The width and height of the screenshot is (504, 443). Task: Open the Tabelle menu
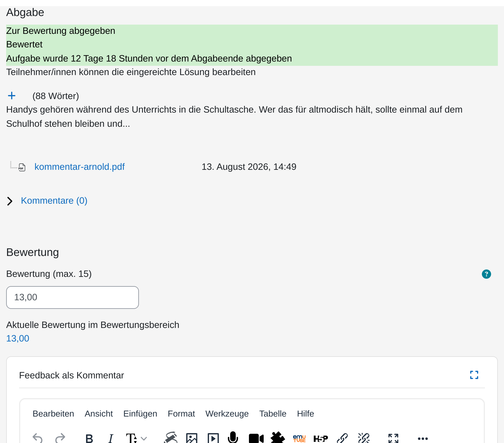273,414
